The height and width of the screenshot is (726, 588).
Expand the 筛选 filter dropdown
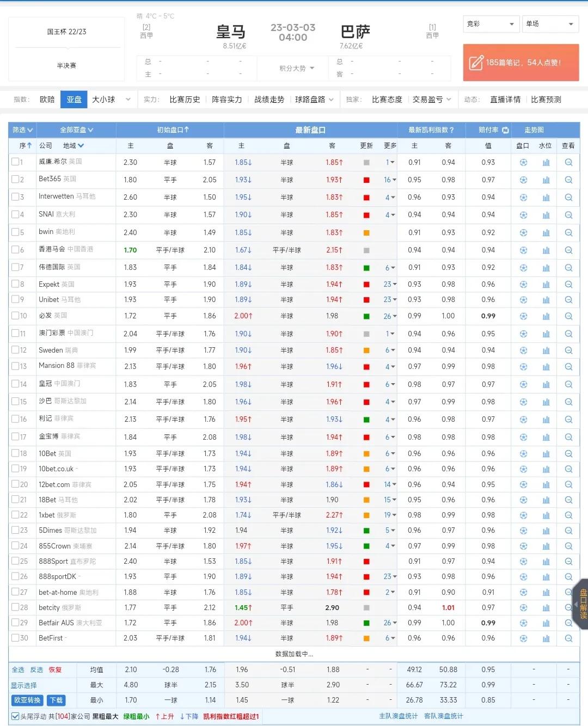tap(23, 130)
